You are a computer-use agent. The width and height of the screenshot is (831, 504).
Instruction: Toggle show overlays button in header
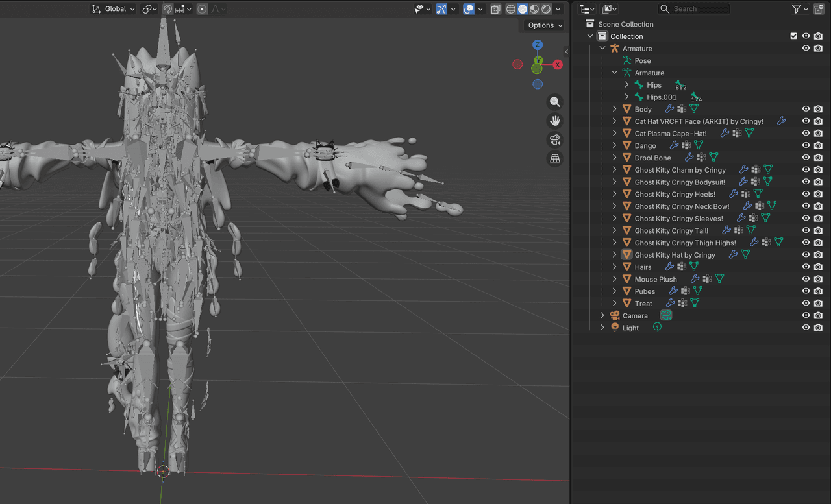tap(469, 9)
